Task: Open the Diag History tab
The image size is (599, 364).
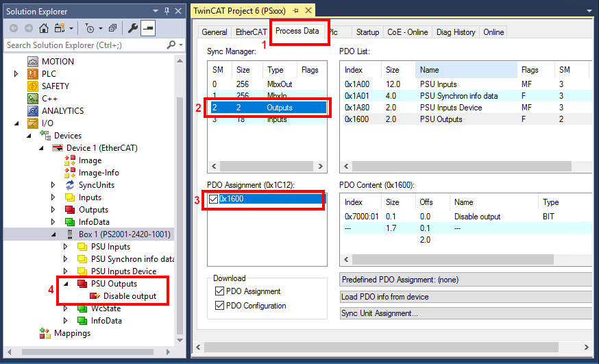Action: click(x=456, y=32)
